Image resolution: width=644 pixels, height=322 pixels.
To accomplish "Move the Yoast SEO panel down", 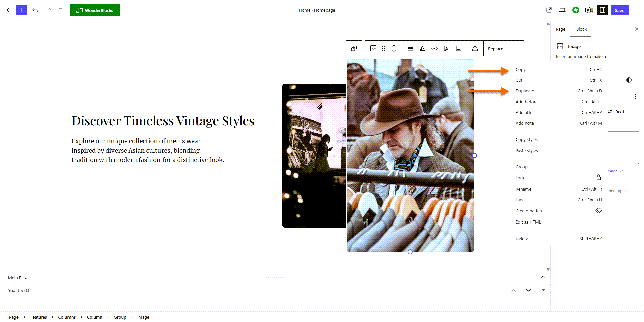I will pyautogui.click(x=528, y=290).
